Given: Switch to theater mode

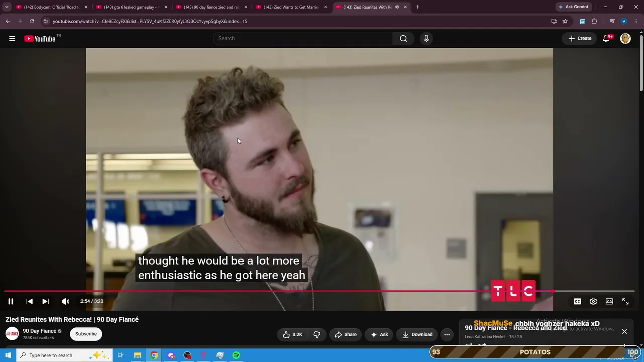Looking at the screenshot, I should pos(609,301).
